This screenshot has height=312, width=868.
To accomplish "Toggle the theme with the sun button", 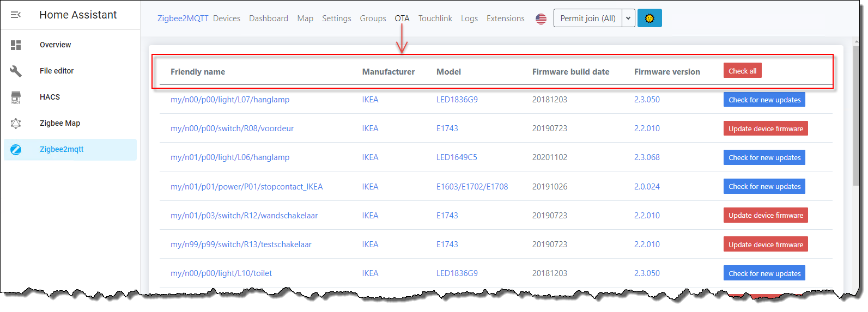I will tap(650, 18).
